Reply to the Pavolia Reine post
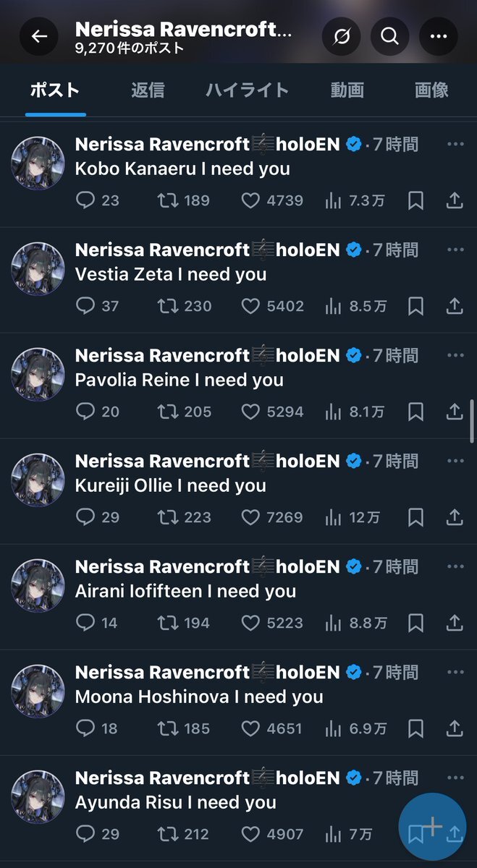The width and height of the screenshot is (477, 868). coord(85,412)
